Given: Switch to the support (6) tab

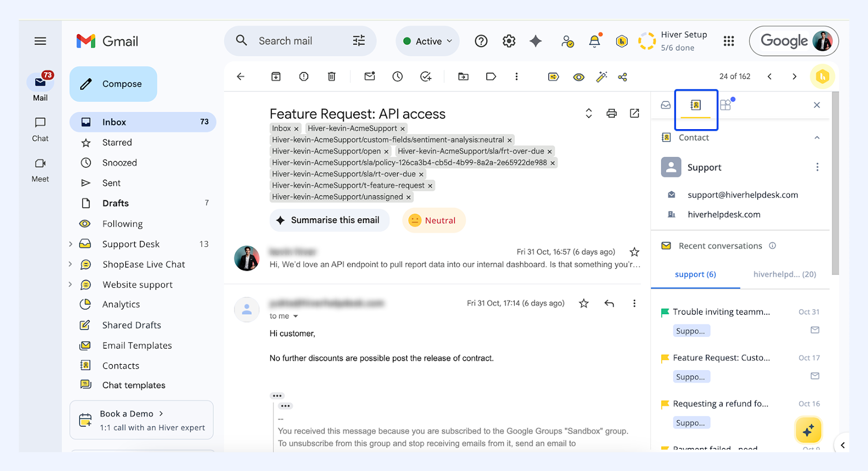Looking at the screenshot, I should [x=695, y=275].
